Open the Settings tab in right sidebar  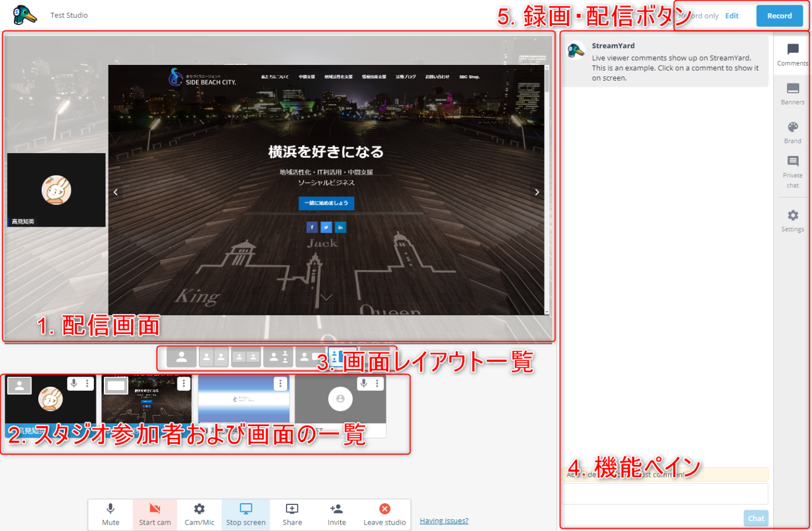coord(792,220)
